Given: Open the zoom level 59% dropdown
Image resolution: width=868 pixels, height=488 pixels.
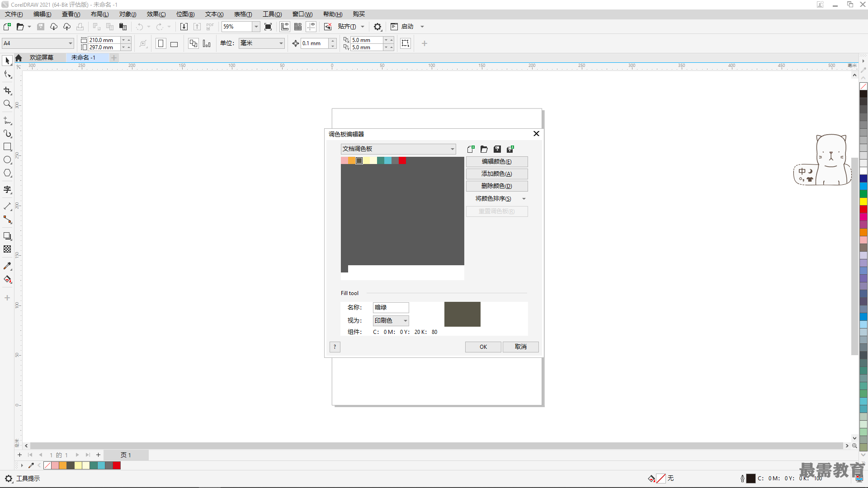Looking at the screenshot, I should pyautogui.click(x=256, y=27).
